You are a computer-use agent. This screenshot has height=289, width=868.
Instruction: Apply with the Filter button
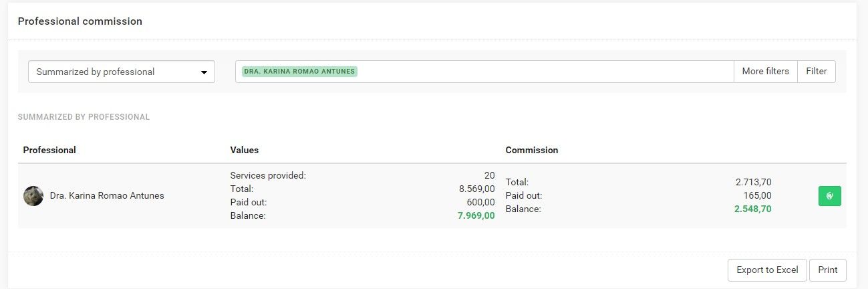(x=816, y=72)
